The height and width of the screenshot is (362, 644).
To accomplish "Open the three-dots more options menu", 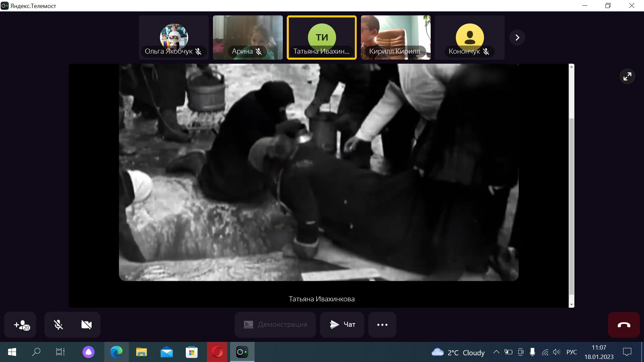I will [x=382, y=324].
